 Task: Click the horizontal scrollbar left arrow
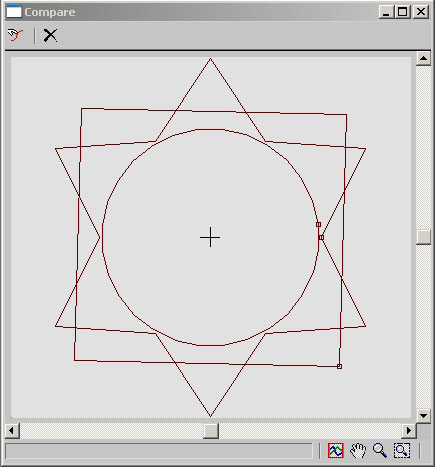12,431
